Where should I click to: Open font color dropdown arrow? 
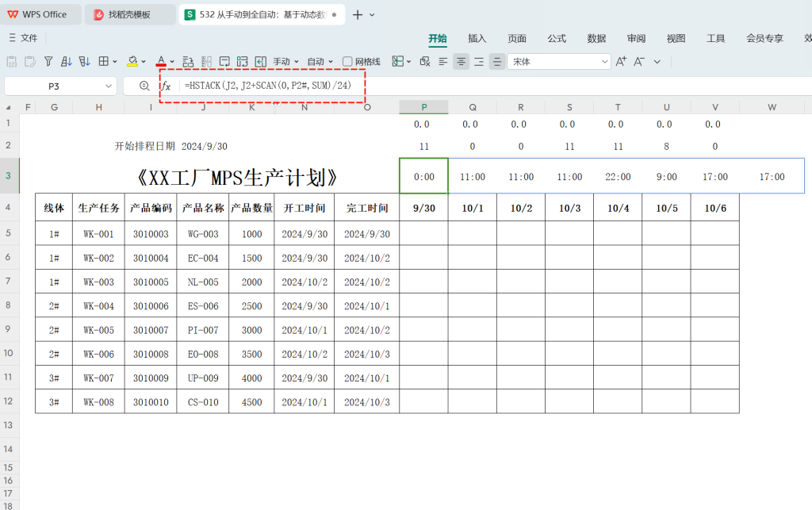click(x=172, y=62)
